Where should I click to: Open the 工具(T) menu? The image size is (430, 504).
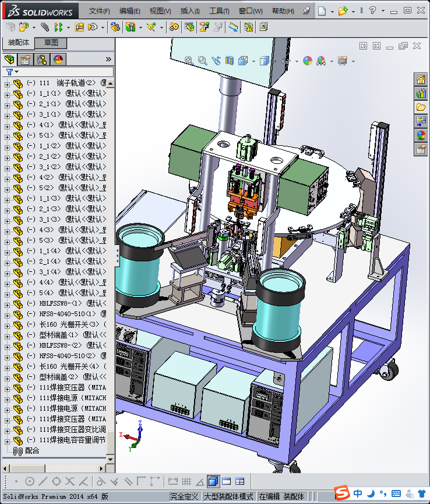point(219,11)
